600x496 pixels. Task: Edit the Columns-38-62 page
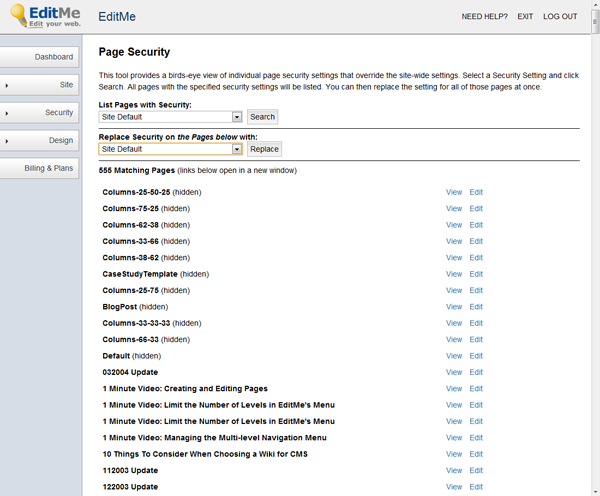pos(476,258)
